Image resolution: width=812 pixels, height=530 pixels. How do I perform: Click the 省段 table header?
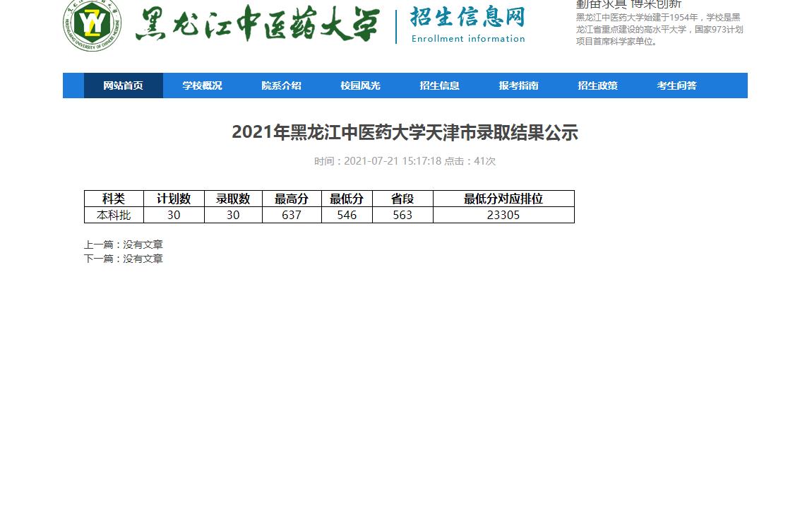pyautogui.click(x=402, y=199)
